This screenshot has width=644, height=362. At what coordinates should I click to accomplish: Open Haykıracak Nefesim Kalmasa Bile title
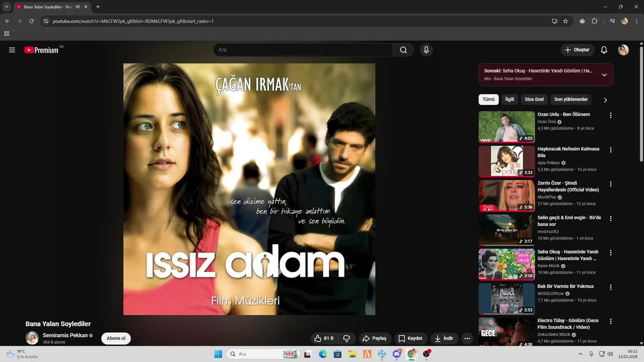point(568,152)
